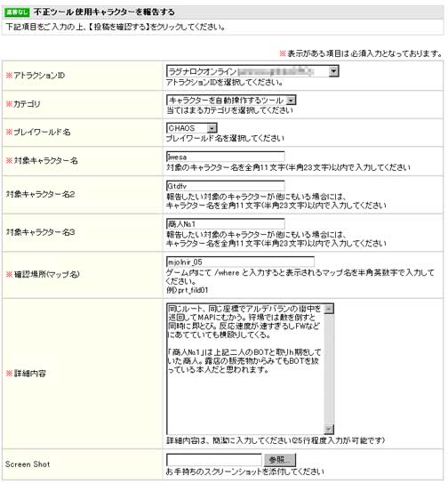Click the ※アトラクションID label
Image resolution: width=448 pixels, height=484 pixels.
[36, 76]
